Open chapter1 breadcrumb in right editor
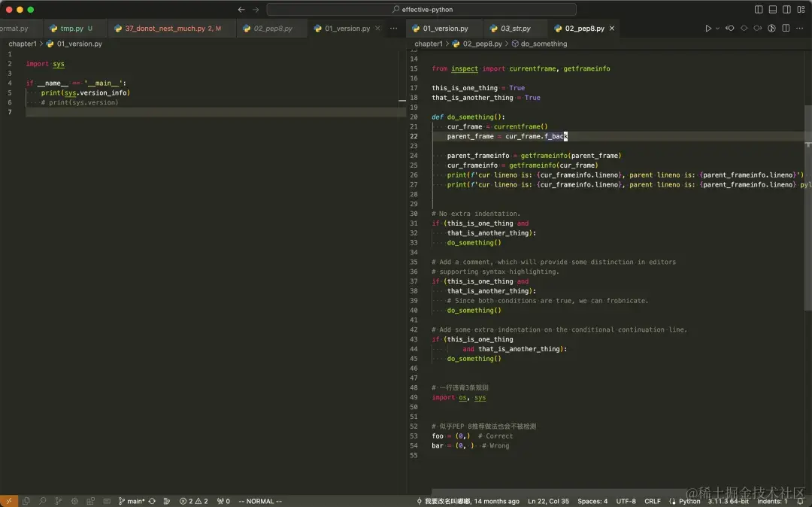This screenshot has height=507, width=812. pyautogui.click(x=429, y=44)
